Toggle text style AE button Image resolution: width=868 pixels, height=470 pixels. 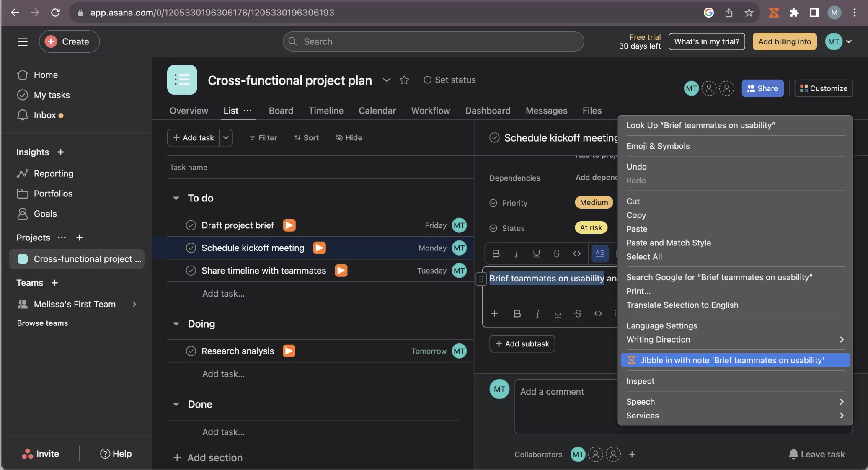pos(600,253)
